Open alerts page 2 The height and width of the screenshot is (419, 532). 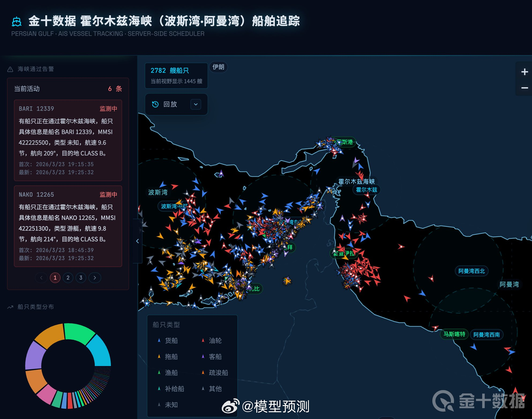(x=68, y=278)
